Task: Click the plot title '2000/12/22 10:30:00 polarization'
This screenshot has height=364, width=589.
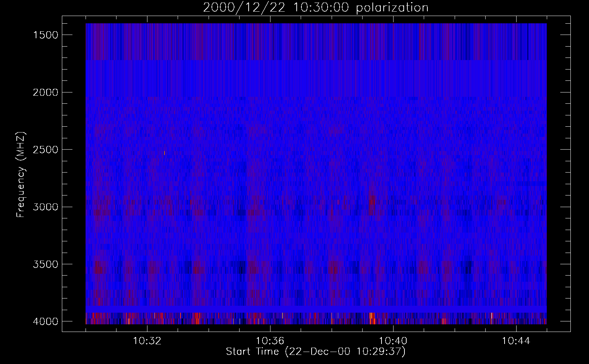Action: pos(316,8)
